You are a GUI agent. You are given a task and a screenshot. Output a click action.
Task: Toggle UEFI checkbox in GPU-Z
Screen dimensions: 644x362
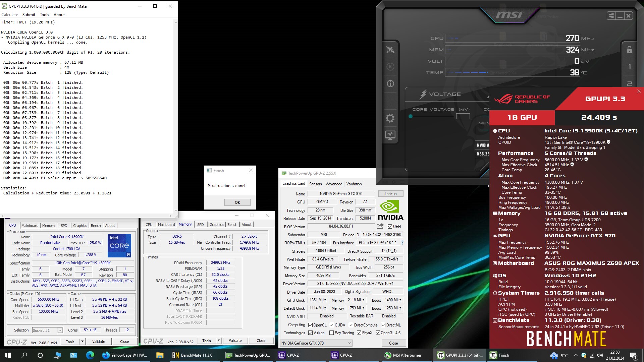click(x=390, y=227)
